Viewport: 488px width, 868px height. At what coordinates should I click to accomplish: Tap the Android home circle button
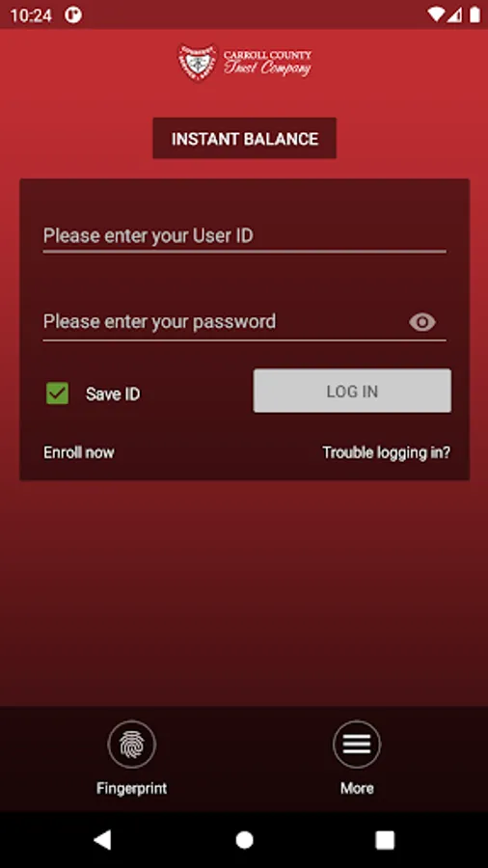click(244, 840)
